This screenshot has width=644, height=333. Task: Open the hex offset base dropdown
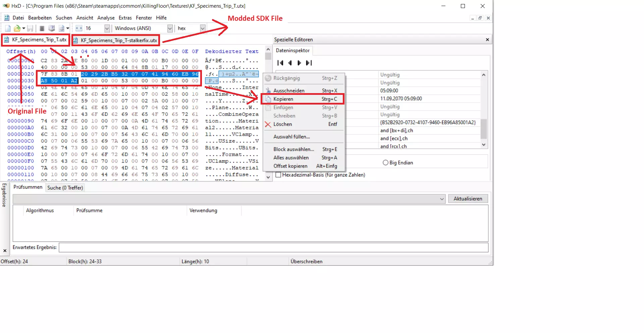203,28
